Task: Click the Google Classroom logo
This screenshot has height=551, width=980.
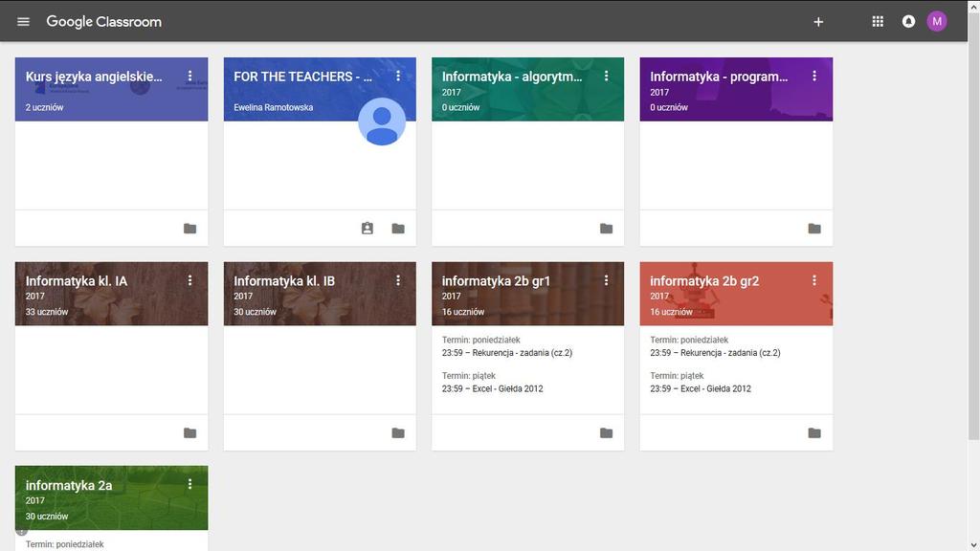Action: pos(103,22)
